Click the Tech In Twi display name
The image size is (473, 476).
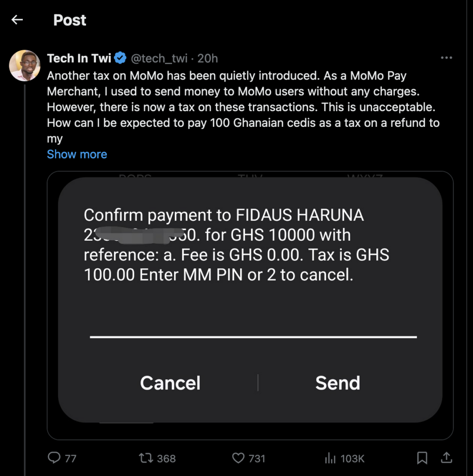click(79, 59)
